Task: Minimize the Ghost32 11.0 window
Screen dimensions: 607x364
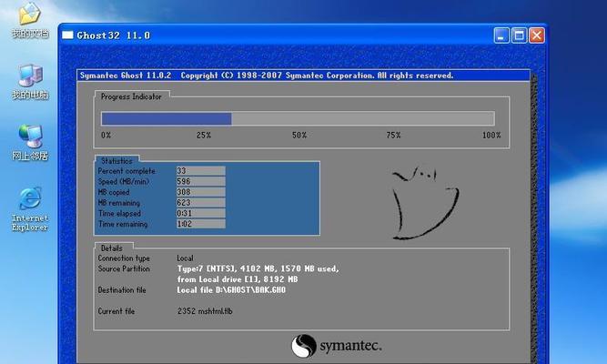Action: [x=501, y=35]
